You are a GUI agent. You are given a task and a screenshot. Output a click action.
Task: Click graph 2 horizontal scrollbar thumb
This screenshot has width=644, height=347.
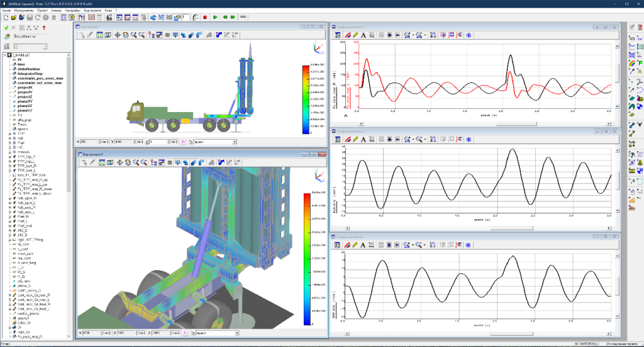512,228
